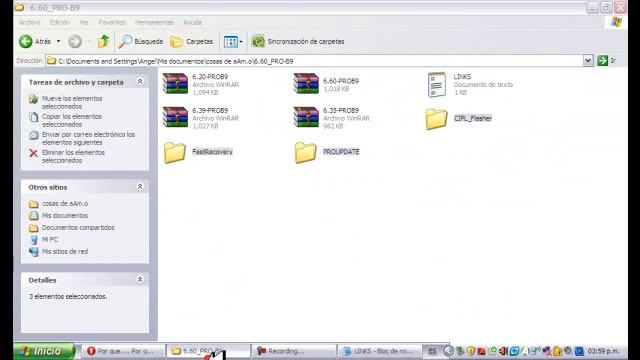Click Eliminar los elementos seleccionados
Image resolution: width=640 pixels, height=360 pixels.
coord(73,156)
